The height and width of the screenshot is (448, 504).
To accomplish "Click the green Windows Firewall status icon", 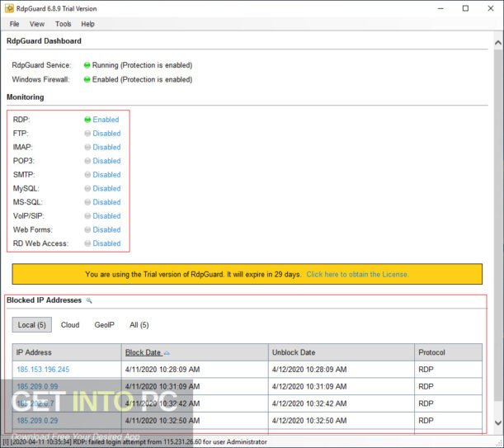I will click(87, 79).
